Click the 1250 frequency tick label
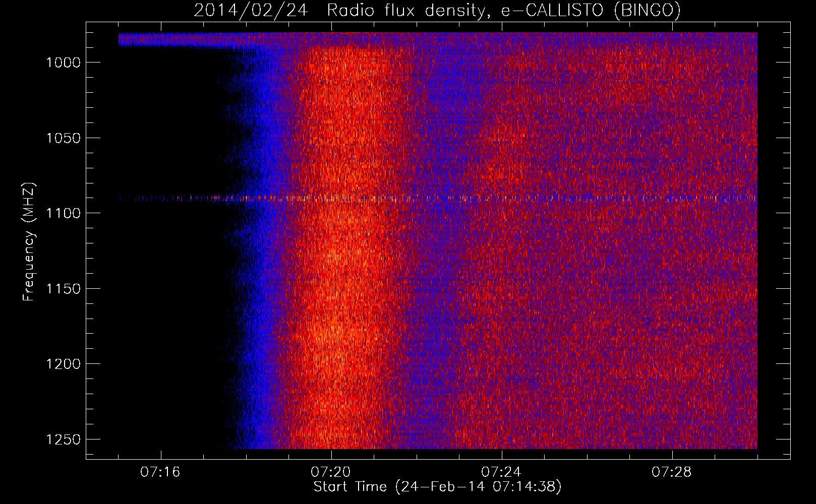 coord(63,439)
